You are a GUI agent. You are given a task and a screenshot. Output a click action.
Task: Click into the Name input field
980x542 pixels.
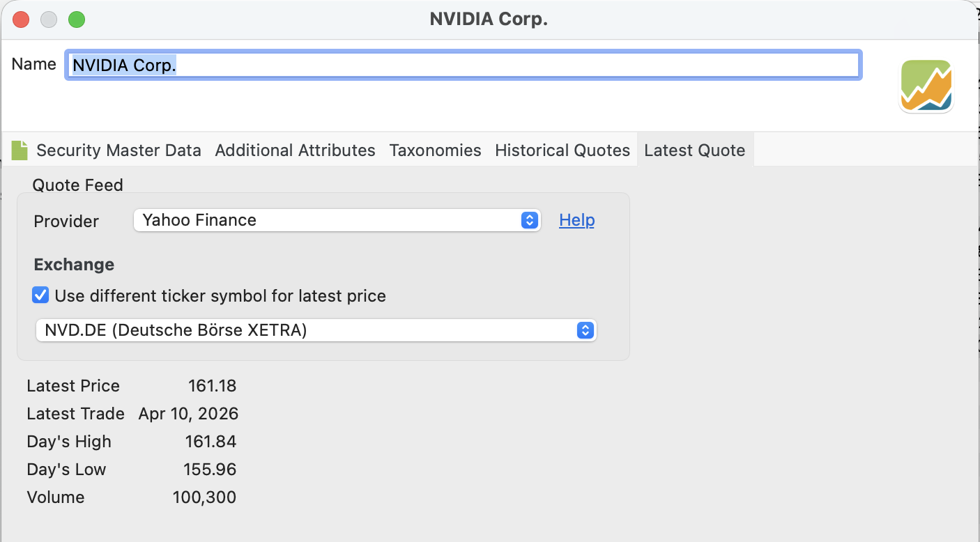pos(464,65)
